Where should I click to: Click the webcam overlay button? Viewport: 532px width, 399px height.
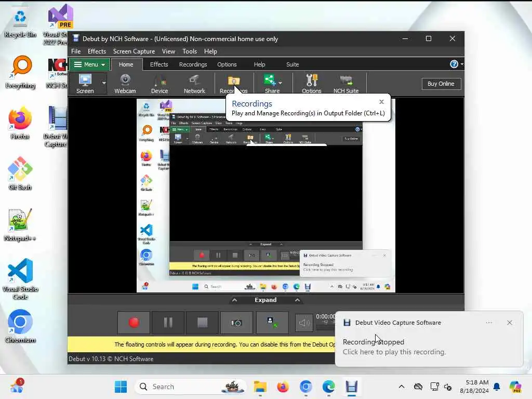272,322
